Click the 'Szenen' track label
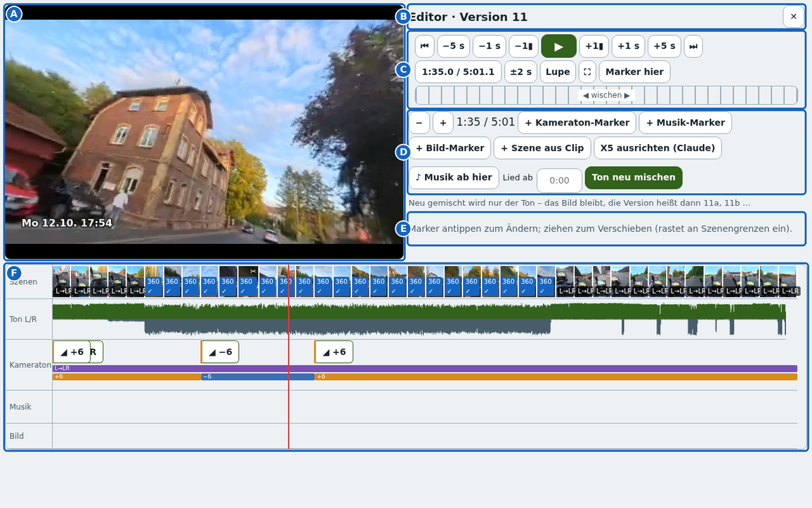Screen dimensions: 812x508 pyautogui.click(x=23, y=282)
